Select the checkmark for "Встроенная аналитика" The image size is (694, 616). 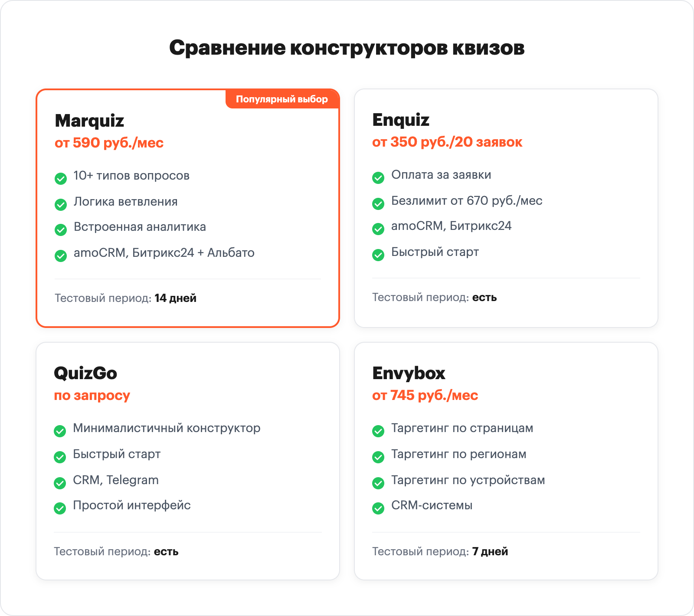pos(60,230)
